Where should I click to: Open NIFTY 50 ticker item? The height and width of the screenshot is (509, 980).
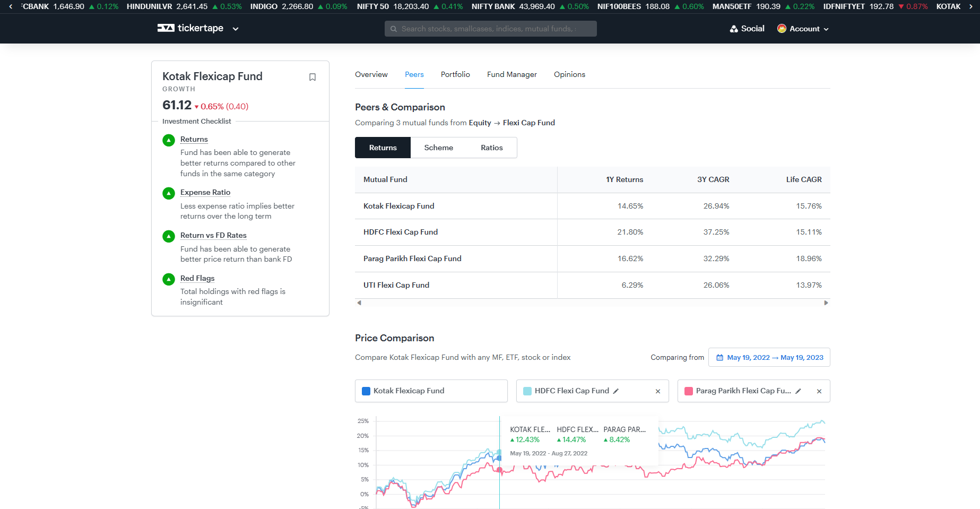click(410, 6)
